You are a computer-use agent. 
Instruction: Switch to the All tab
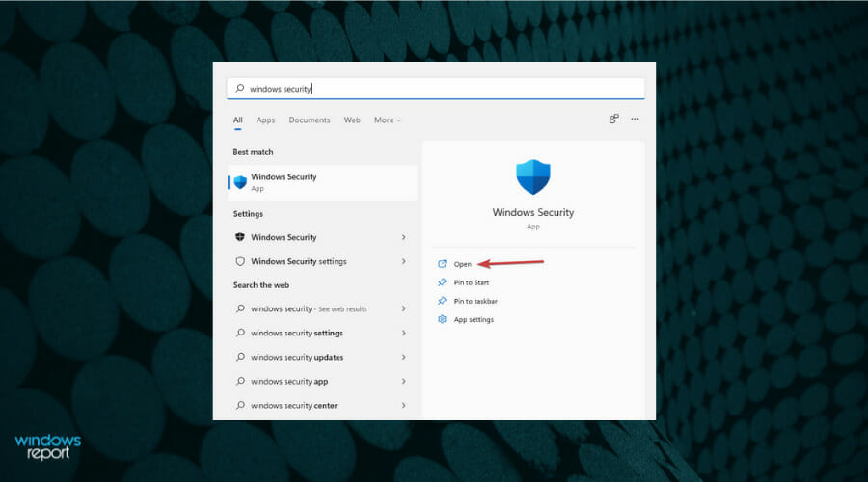237,120
